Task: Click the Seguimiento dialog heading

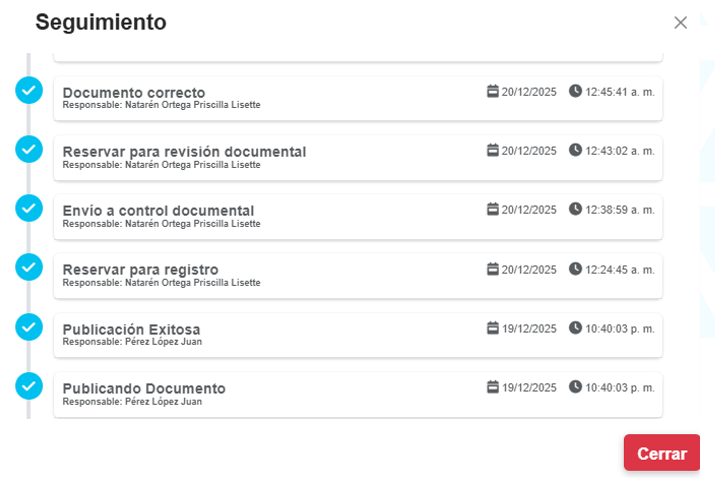Action: point(101,22)
